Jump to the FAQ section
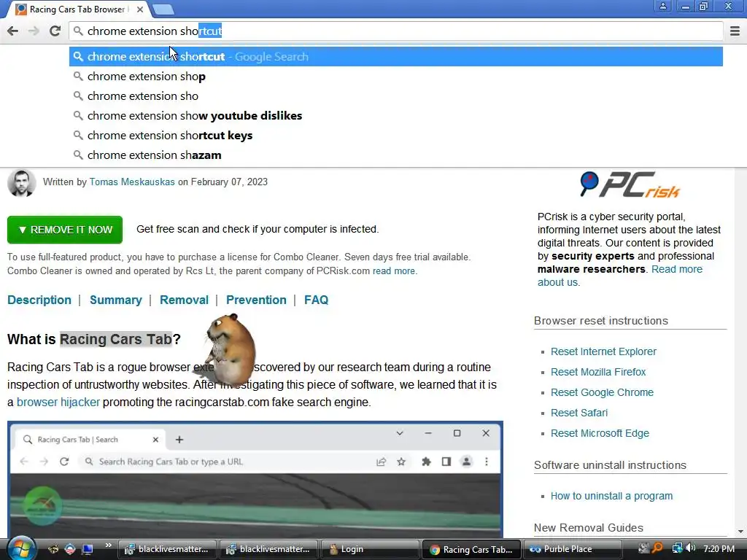 pos(317,300)
